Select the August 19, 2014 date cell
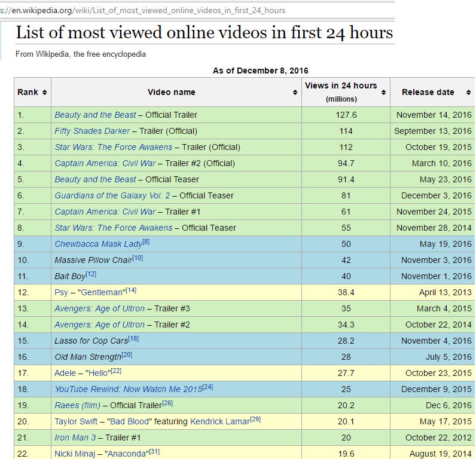The width and height of the screenshot is (476, 462). tap(432, 454)
